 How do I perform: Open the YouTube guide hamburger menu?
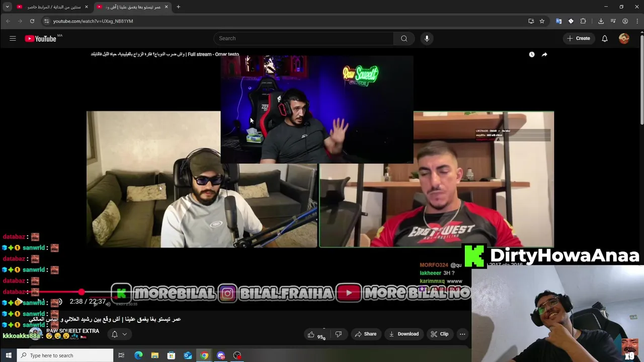tap(13, 38)
